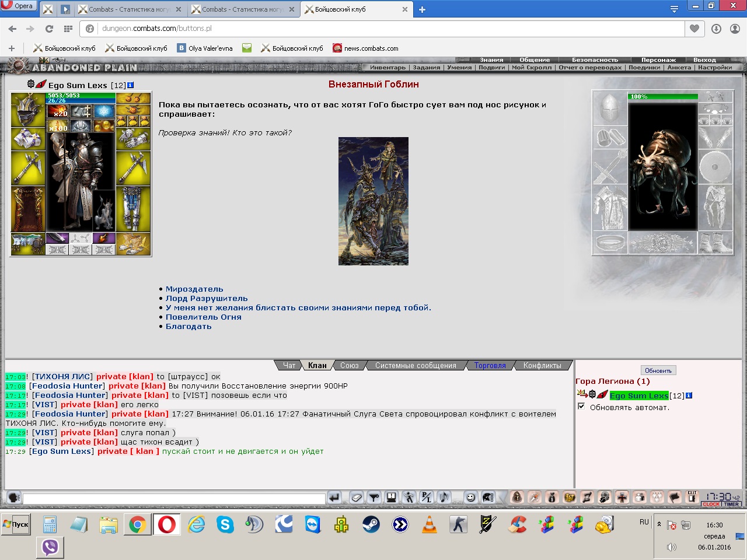Open the smiley emoticons panel
This screenshot has height=560, width=747.
tap(470, 498)
